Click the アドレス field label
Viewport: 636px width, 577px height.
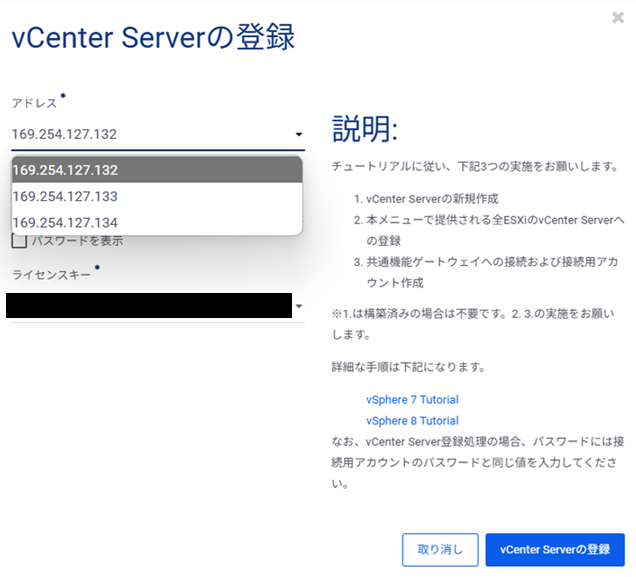(x=34, y=103)
